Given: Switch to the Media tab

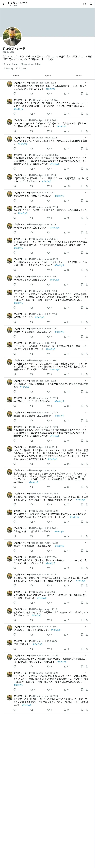Looking at the screenshot, I should [79, 76].
